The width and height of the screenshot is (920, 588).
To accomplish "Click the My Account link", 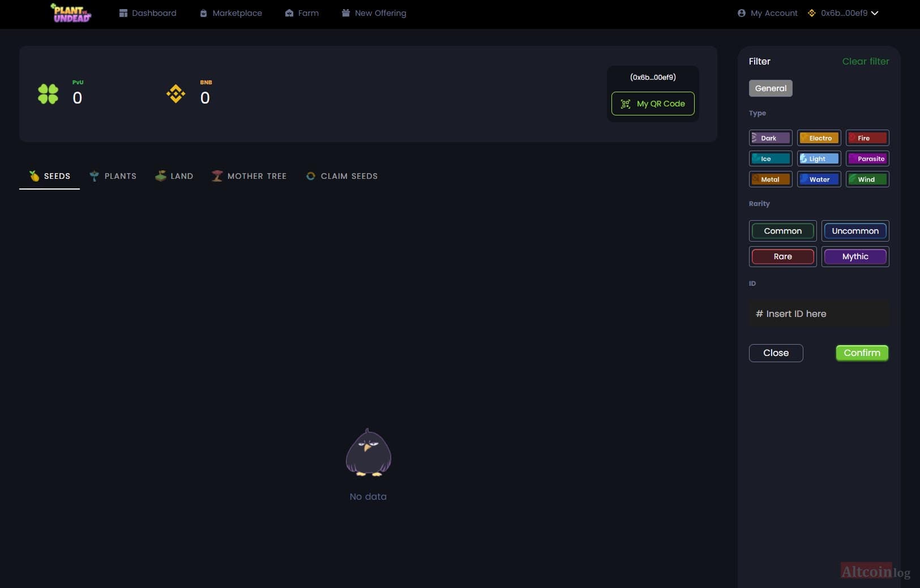I will pos(768,13).
